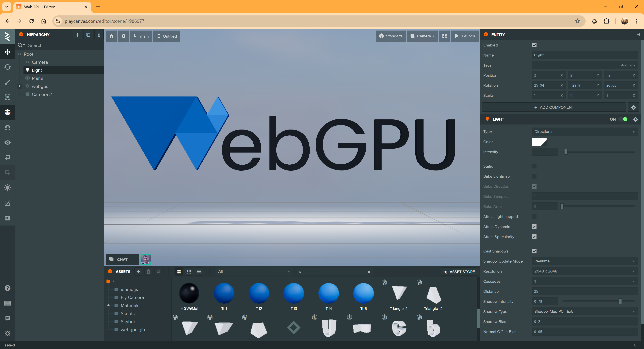Screen dimensions: 644x349
Task: Toggle the Affect Specularity checkbox
Action: 534,237
